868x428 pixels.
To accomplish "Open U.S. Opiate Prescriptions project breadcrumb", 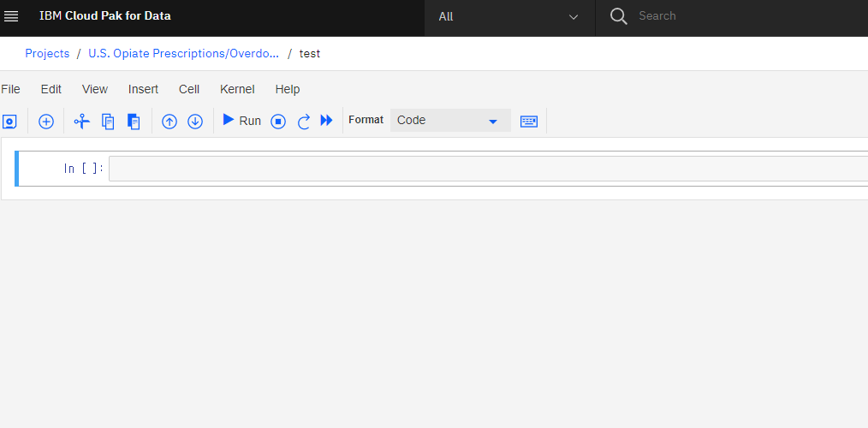I will [183, 54].
